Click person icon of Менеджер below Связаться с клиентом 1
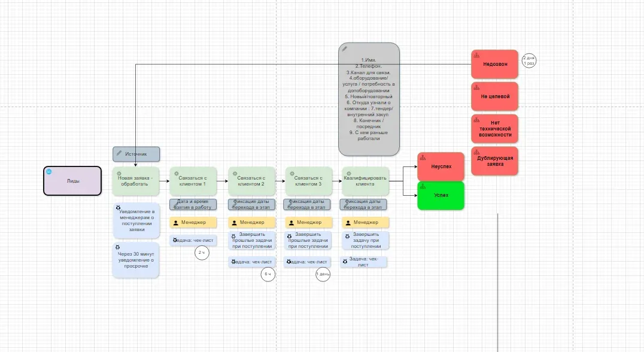This screenshot has height=352, width=644. (x=176, y=223)
